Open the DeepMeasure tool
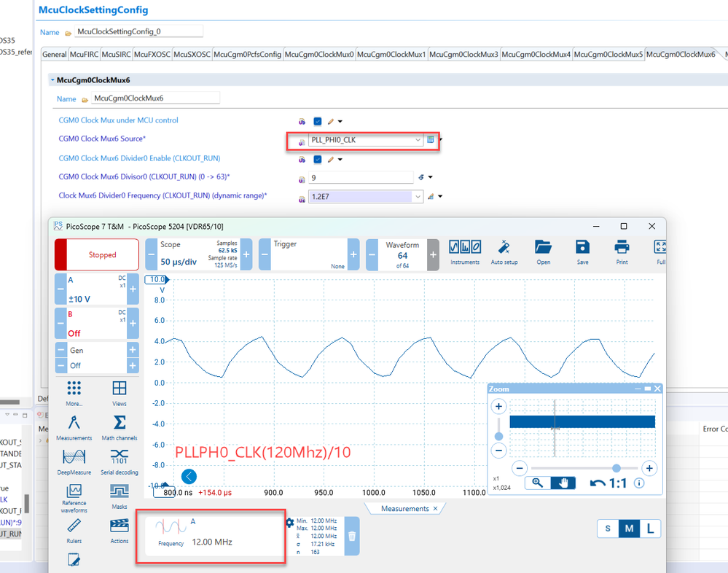Image resolution: width=728 pixels, height=573 pixels. (74, 461)
